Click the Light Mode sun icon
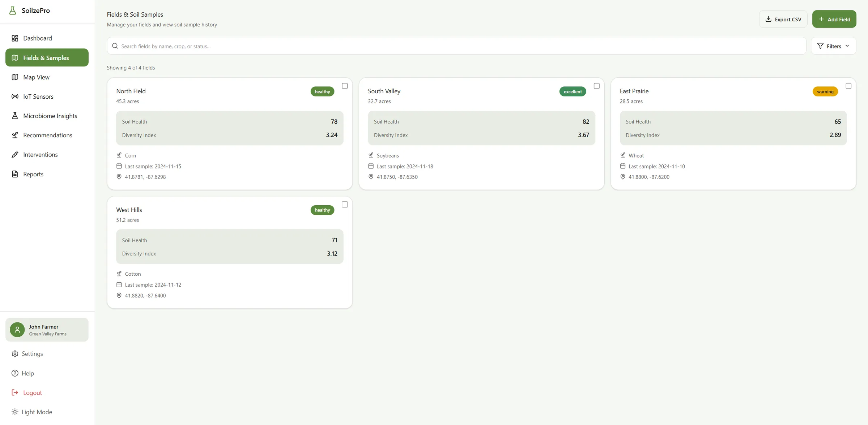Image resolution: width=868 pixels, height=425 pixels. pyautogui.click(x=15, y=412)
